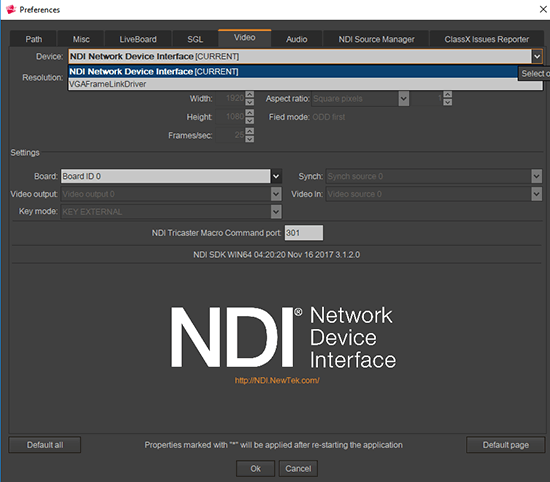Increase the aspect ratio number
The width and height of the screenshot is (550, 482).
click(x=448, y=95)
